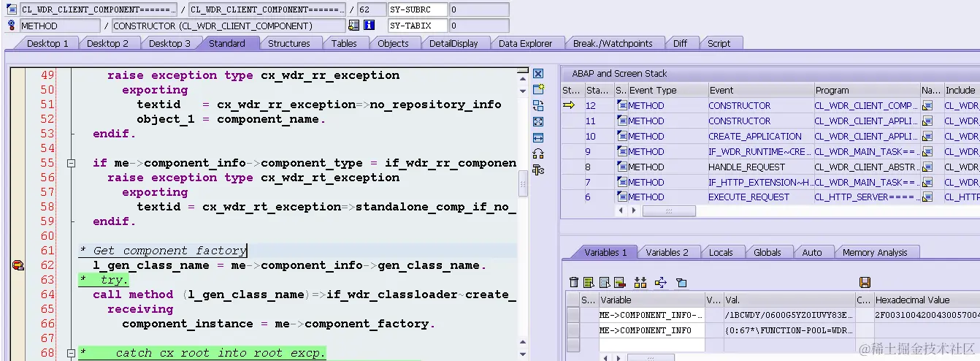Screen dimensions: 980x361
Task: Switch to the Desktop 2 tab
Action: click(107, 44)
